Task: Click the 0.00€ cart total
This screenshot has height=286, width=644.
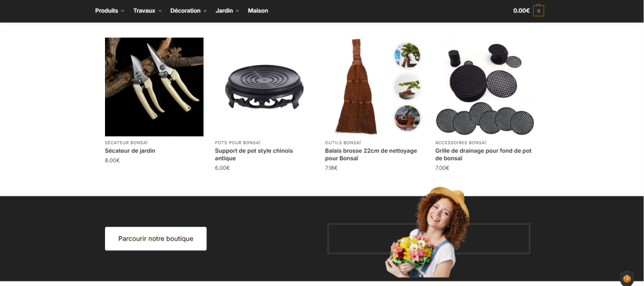Action: coord(521,11)
